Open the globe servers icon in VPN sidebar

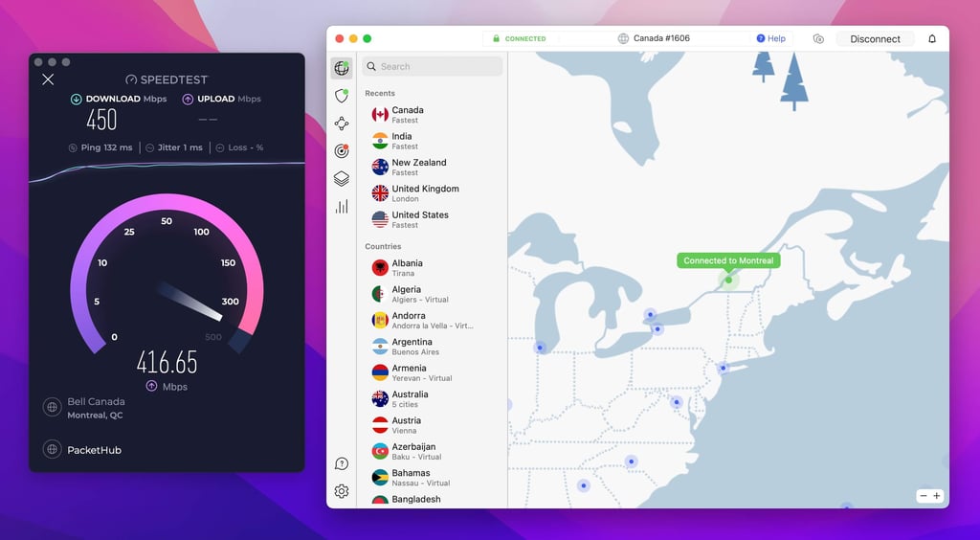click(x=342, y=67)
